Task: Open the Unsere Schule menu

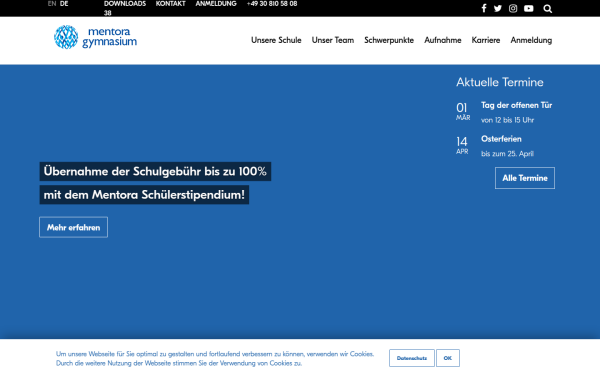Action: pyautogui.click(x=276, y=40)
